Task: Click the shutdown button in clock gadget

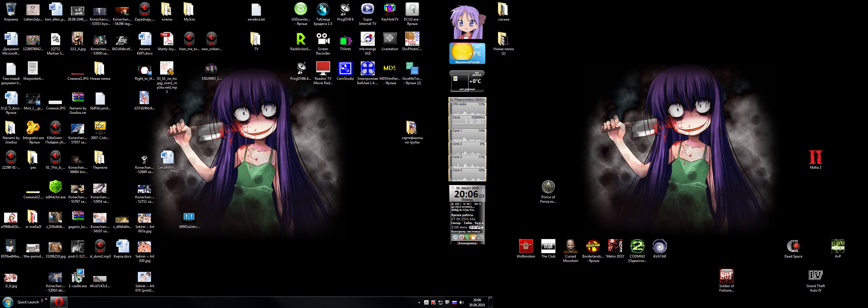Action: (x=456, y=238)
